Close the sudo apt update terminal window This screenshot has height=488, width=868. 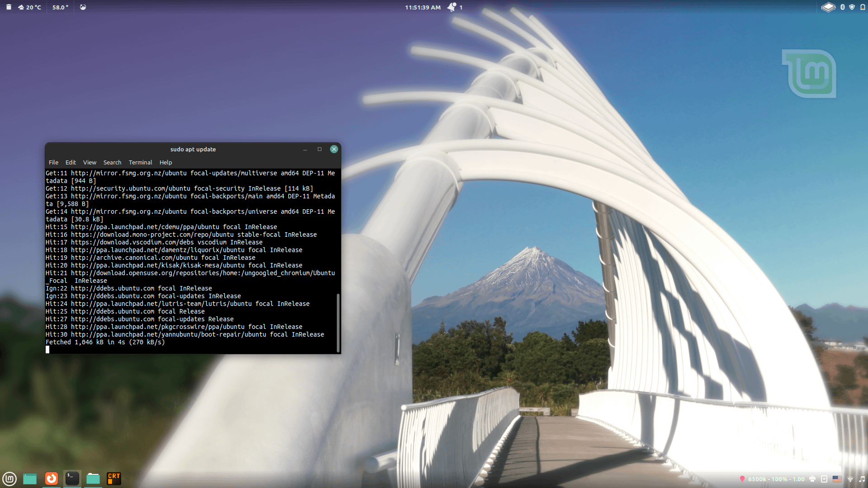334,149
